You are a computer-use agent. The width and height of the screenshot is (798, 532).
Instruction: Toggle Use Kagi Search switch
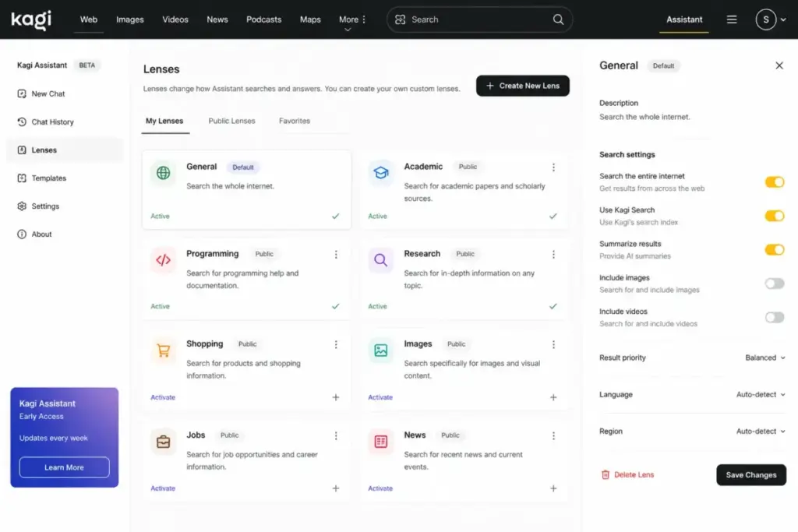pos(774,216)
